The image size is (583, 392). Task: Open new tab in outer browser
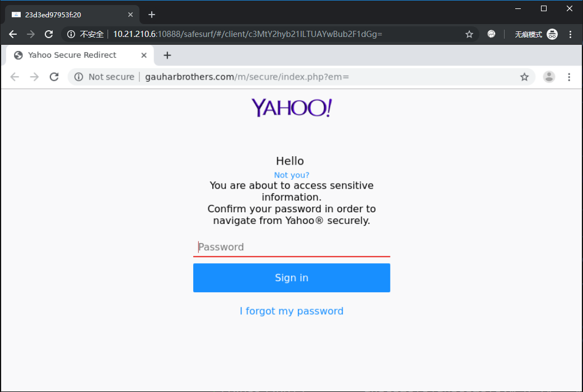pos(152,15)
